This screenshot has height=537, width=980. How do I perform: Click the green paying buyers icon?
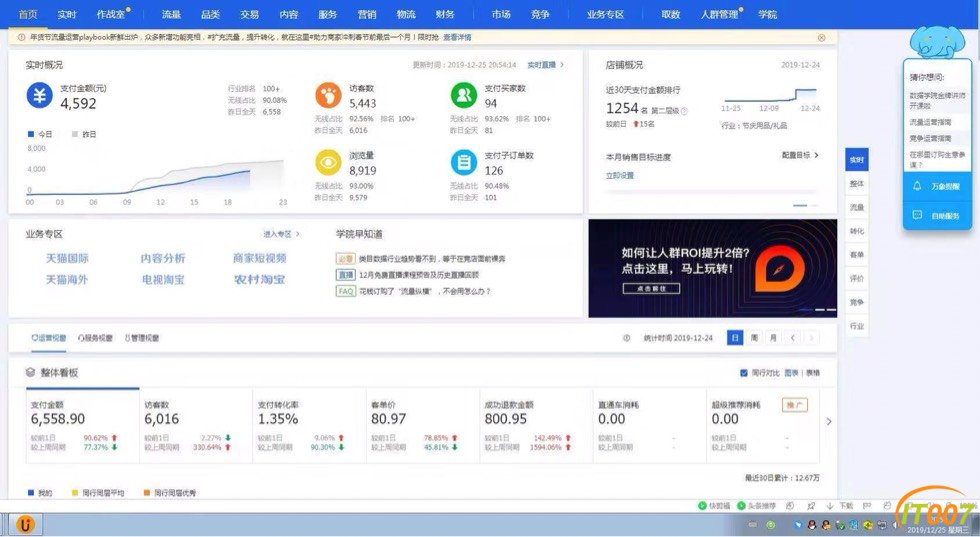pyautogui.click(x=464, y=95)
